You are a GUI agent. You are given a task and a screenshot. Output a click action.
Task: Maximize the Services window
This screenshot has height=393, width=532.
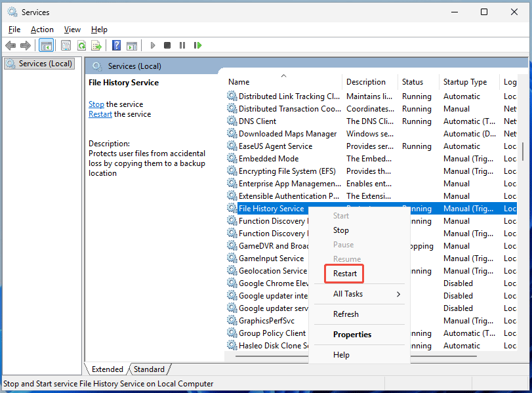click(x=484, y=12)
